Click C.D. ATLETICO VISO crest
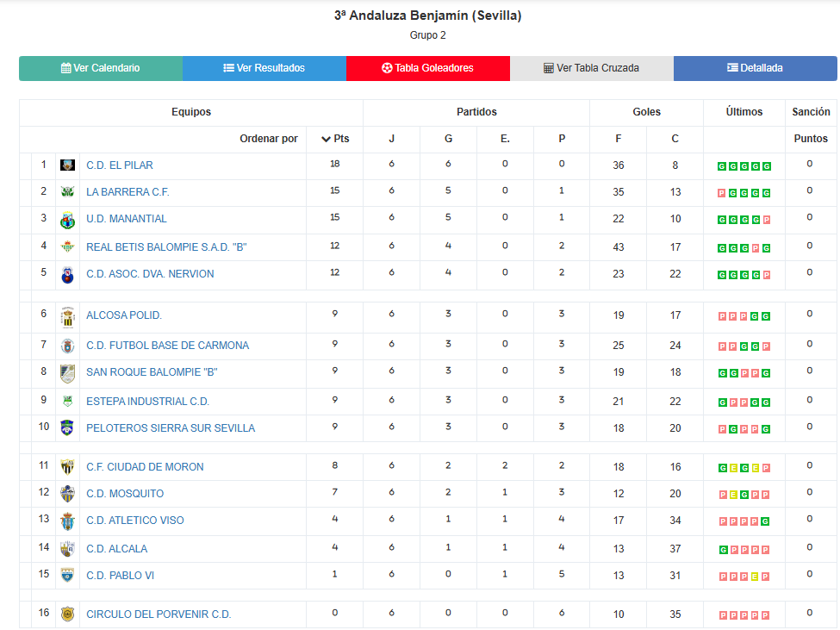This screenshot has width=840, height=630. (x=67, y=521)
